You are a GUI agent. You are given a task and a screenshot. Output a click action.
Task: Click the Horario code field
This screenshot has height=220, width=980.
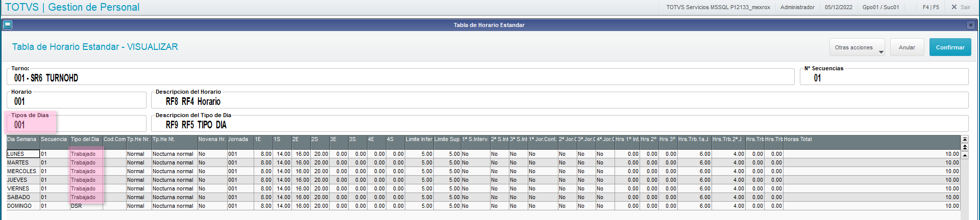coord(77,101)
